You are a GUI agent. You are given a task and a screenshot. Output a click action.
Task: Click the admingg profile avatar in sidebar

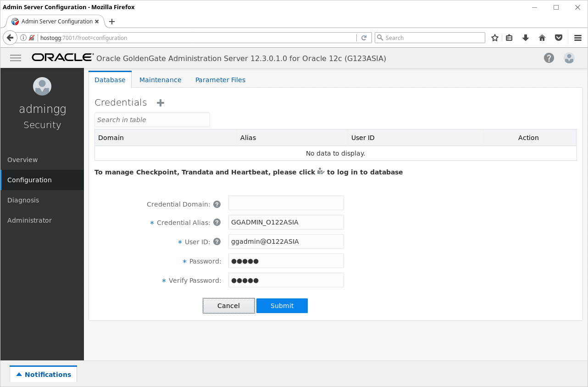(42, 86)
